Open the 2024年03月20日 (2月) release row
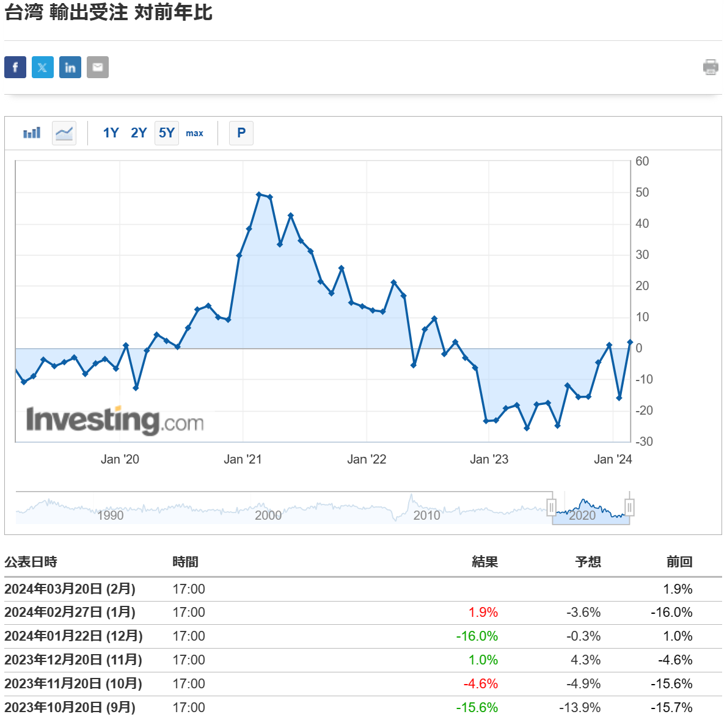The width and height of the screenshot is (727, 728). (x=70, y=589)
